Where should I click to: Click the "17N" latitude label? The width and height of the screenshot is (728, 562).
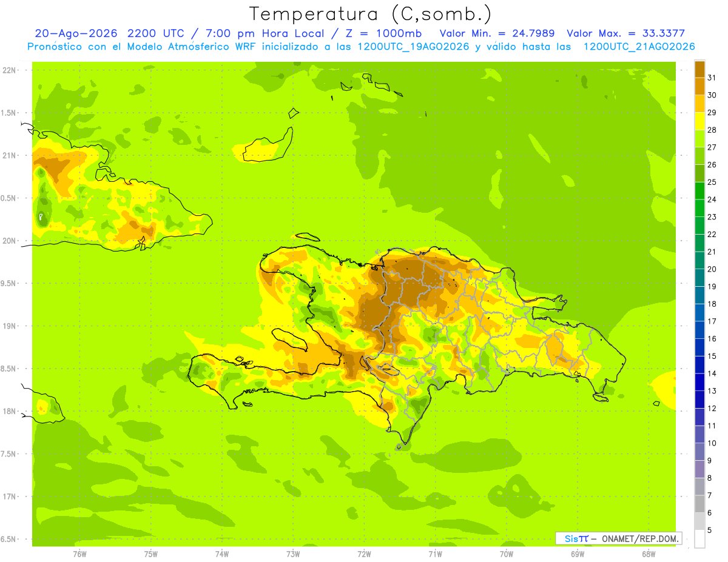coord(10,497)
